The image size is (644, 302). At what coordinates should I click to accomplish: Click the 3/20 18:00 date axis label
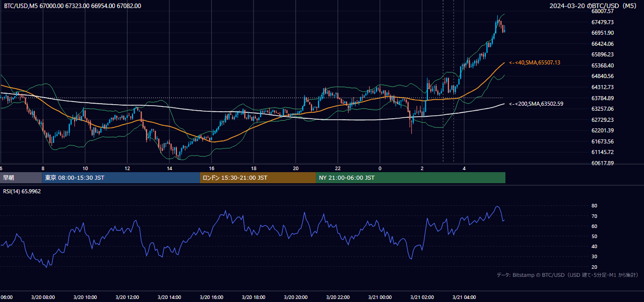point(253,297)
